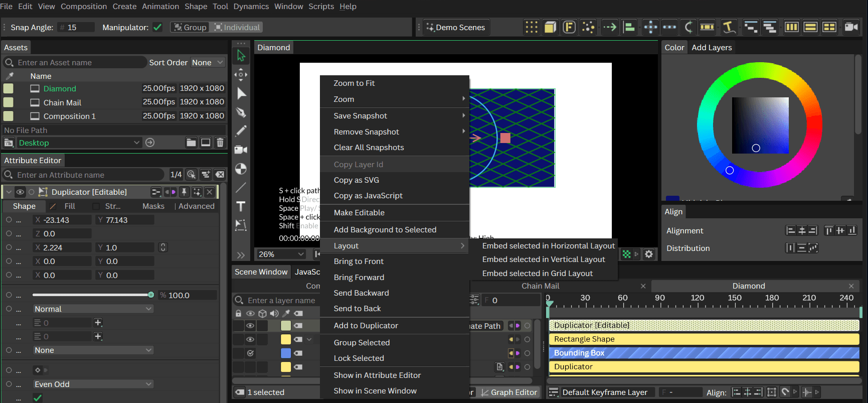
Task: Click the dotted line toolbar icon
Action: pyautogui.click(x=669, y=27)
